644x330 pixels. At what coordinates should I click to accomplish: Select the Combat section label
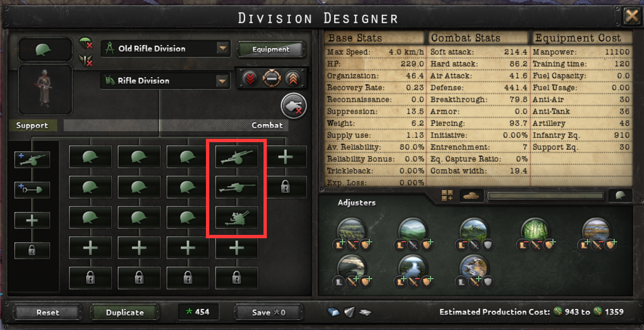(x=267, y=126)
